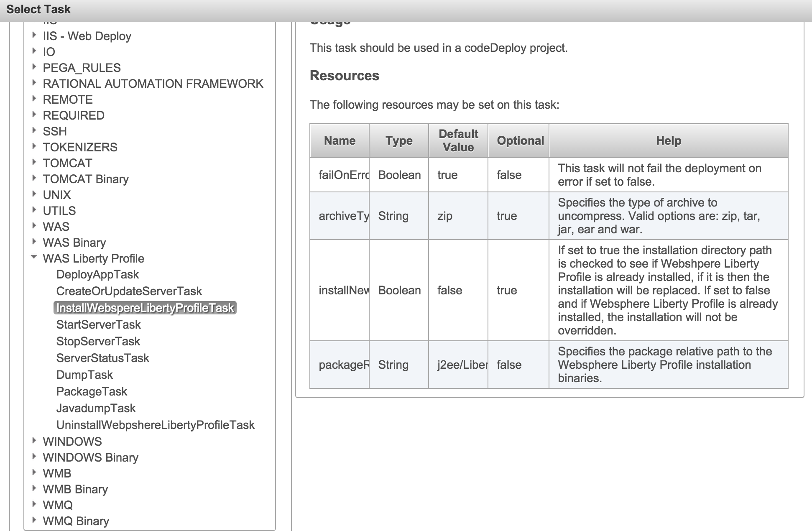Expand the UNIX category arrow

pyautogui.click(x=34, y=194)
